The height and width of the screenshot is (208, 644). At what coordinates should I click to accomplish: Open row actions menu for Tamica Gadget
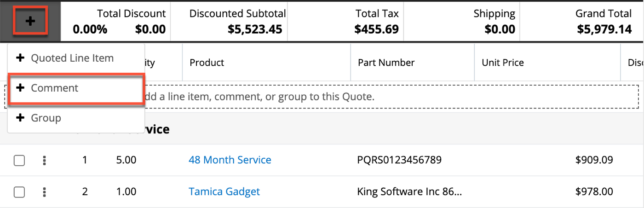coord(44,192)
